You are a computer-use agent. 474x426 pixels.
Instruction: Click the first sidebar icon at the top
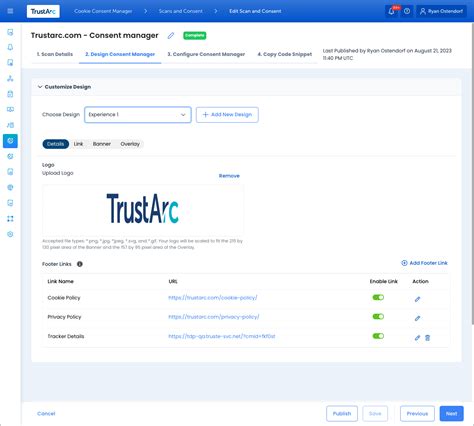pos(10,32)
